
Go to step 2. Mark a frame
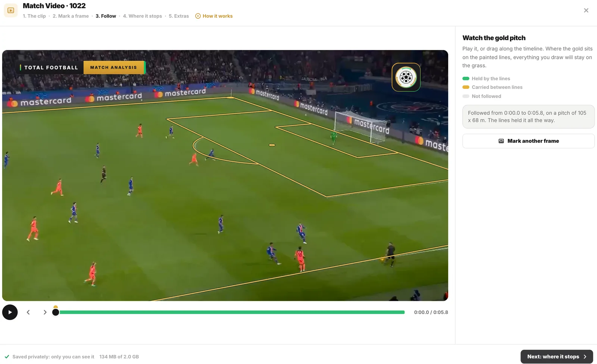coord(71,16)
